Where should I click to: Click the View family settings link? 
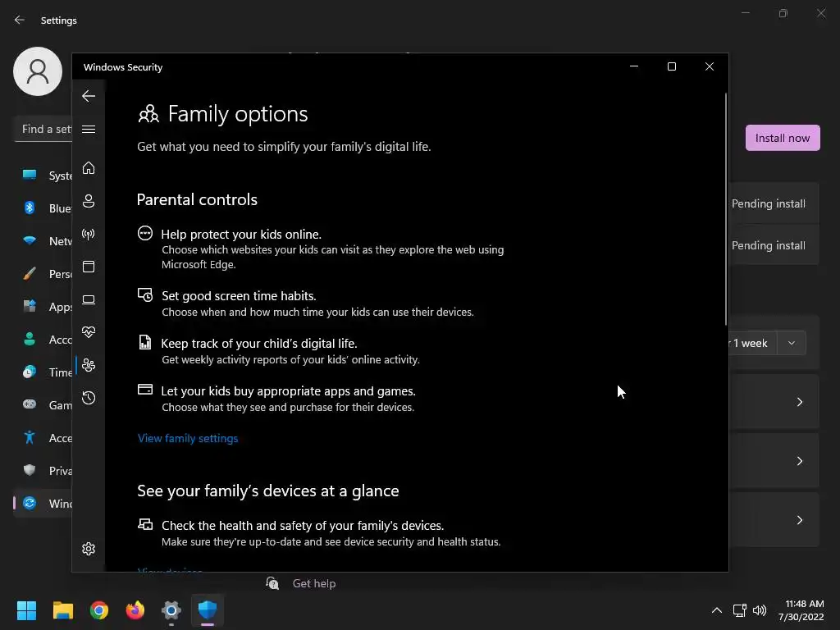[188, 438]
